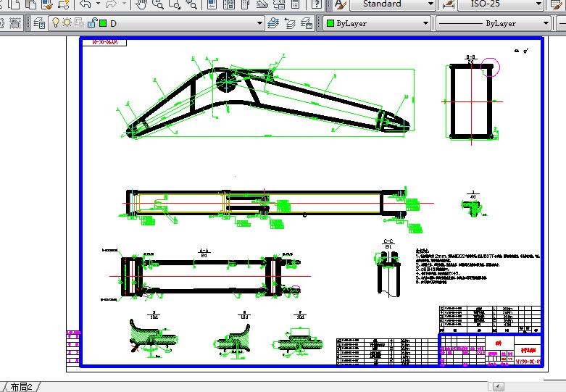Open the Layer States Manager icon
Image resolution: width=566 pixels, height=392 pixels.
(x=307, y=23)
